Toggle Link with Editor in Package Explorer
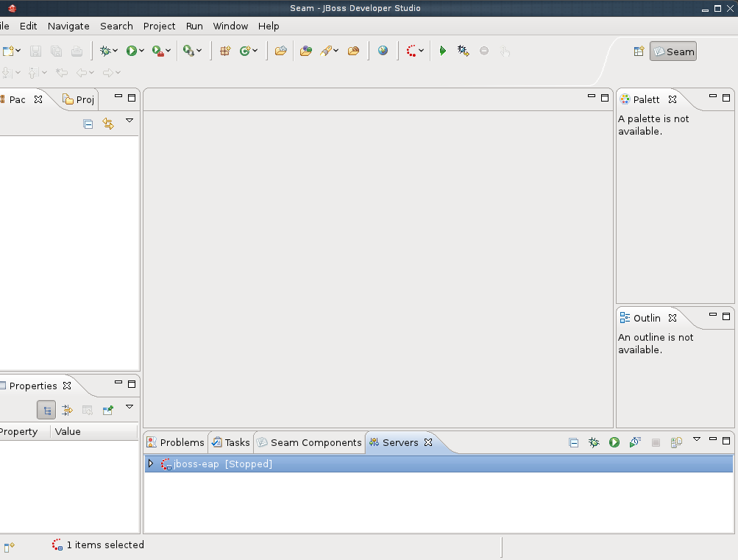Screen dimensions: 738x560 (x=108, y=124)
